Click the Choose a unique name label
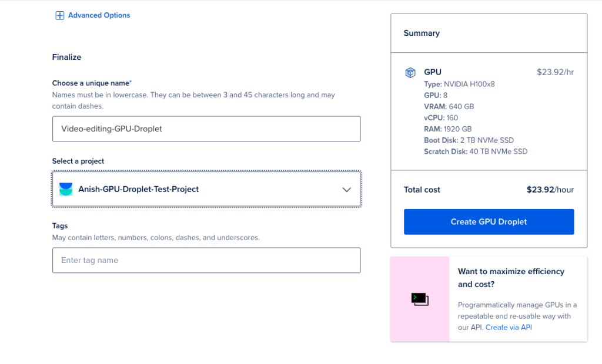 click(91, 83)
